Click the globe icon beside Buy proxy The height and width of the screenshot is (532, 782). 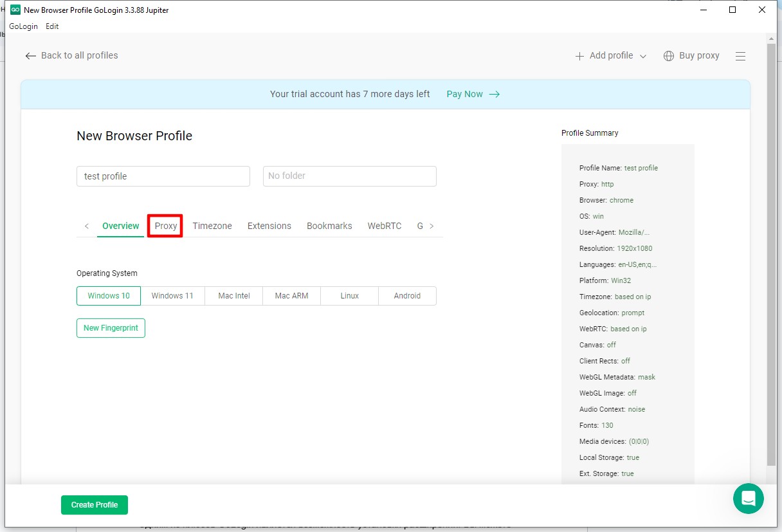pos(669,56)
